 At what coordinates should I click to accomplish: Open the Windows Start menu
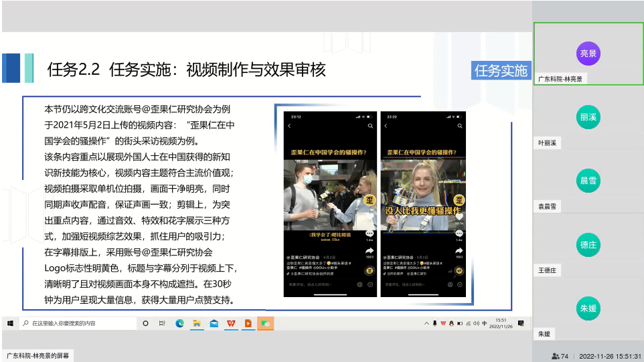(10, 323)
